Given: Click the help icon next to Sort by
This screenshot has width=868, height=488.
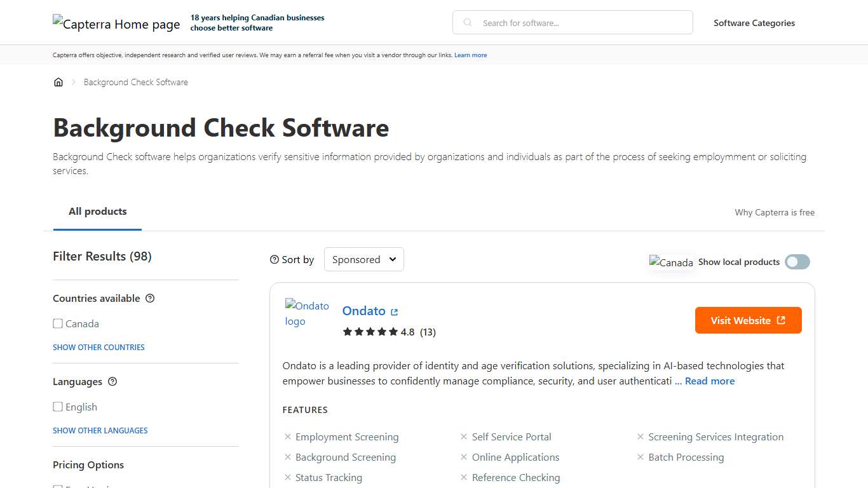Looking at the screenshot, I should pos(273,259).
